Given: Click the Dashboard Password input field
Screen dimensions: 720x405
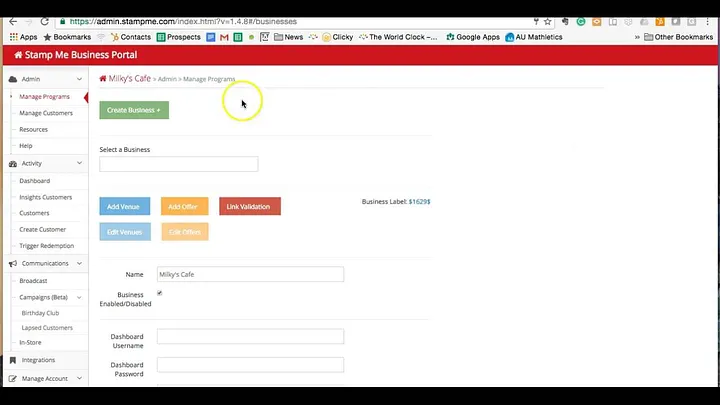Looking at the screenshot, I should pos(250,365).
